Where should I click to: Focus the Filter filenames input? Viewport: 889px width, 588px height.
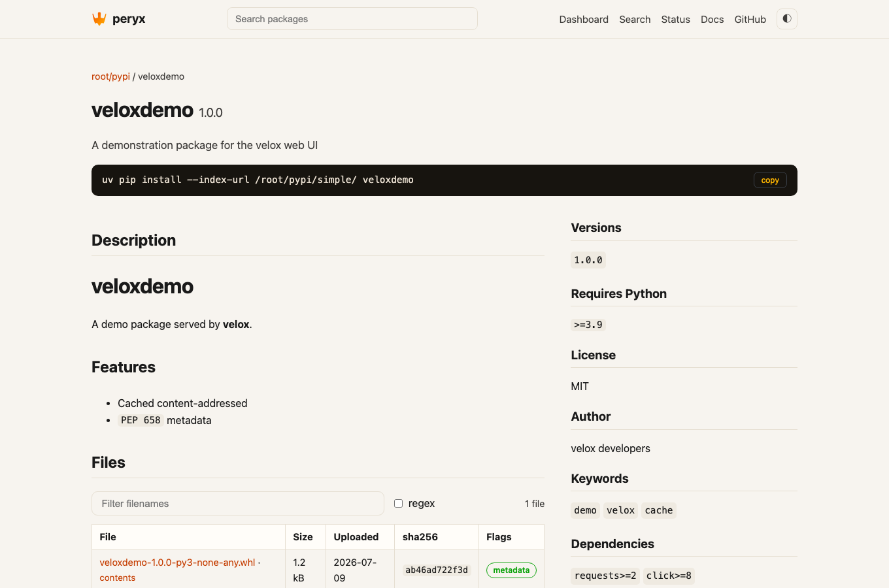point(238,504)
